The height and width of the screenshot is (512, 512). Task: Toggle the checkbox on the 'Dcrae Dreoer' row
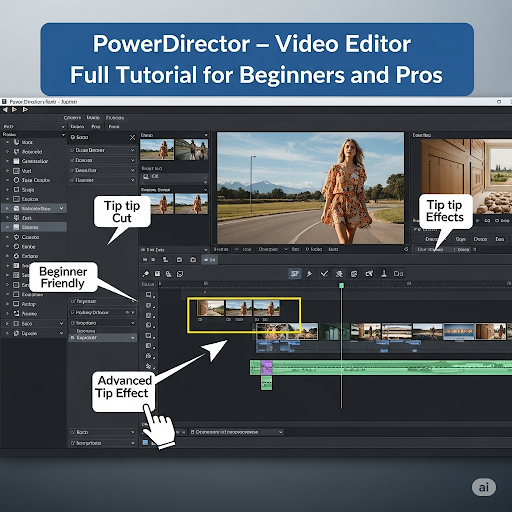[x=72, y=150]
